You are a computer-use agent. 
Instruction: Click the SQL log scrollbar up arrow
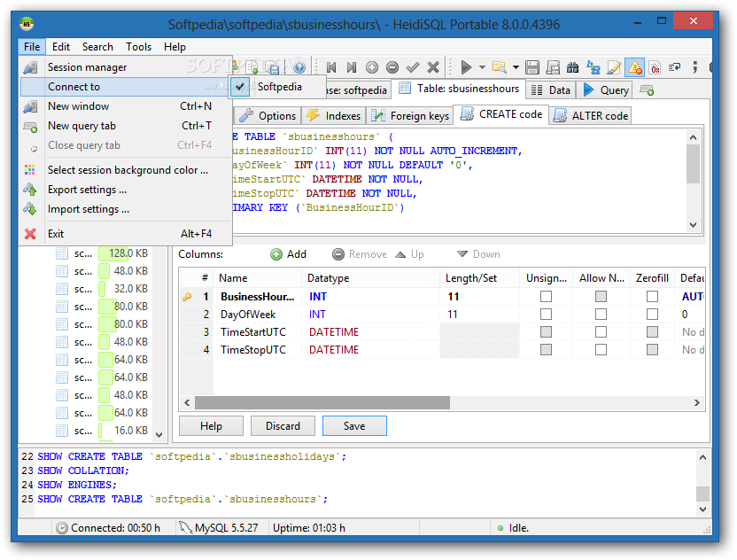tap(702, 457)
